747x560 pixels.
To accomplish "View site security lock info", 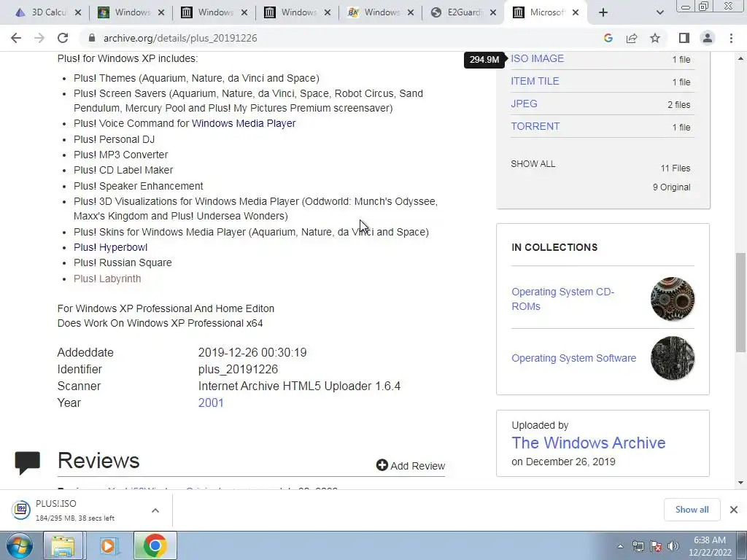I will pos(92,38).
